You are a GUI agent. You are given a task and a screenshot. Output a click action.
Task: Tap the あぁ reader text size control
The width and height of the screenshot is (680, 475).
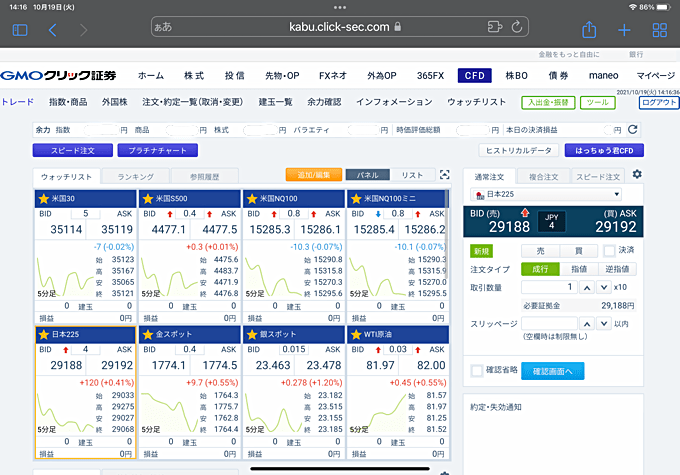click(x=163, y=27)
